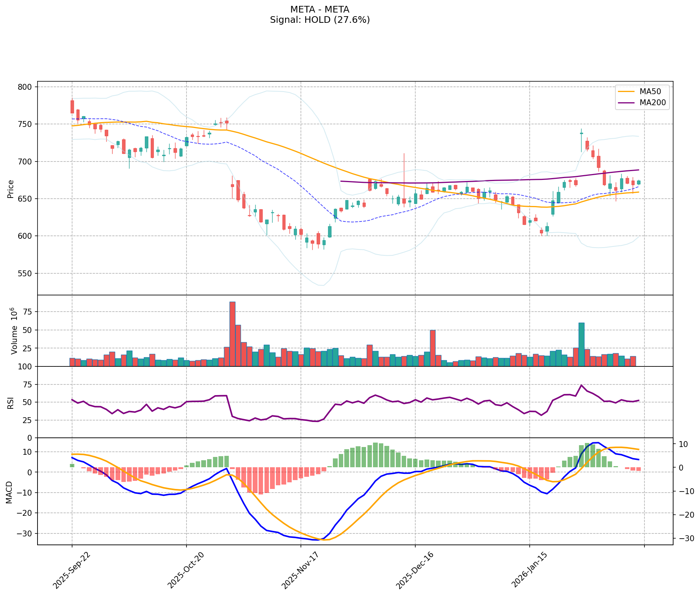Click the first candlestick at the chart's left edge
The height and width of the screenshot is (596, 700).
(x=72, y=107)
